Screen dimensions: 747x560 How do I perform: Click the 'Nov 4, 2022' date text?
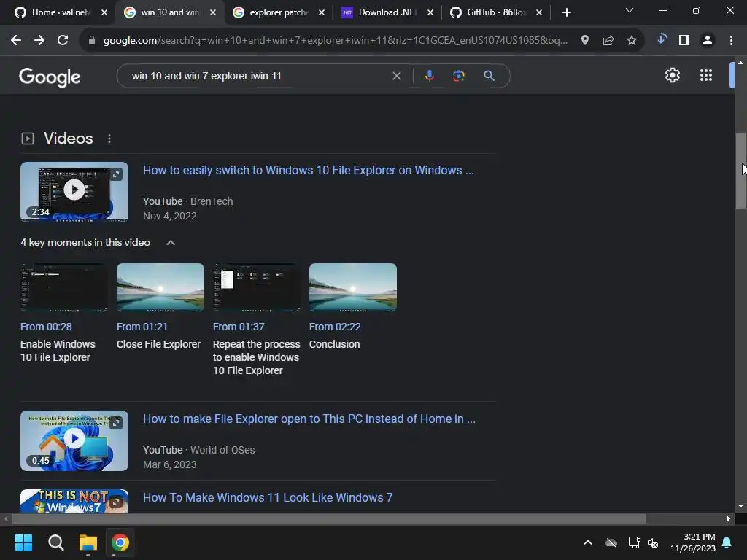(x=169, y=216)
